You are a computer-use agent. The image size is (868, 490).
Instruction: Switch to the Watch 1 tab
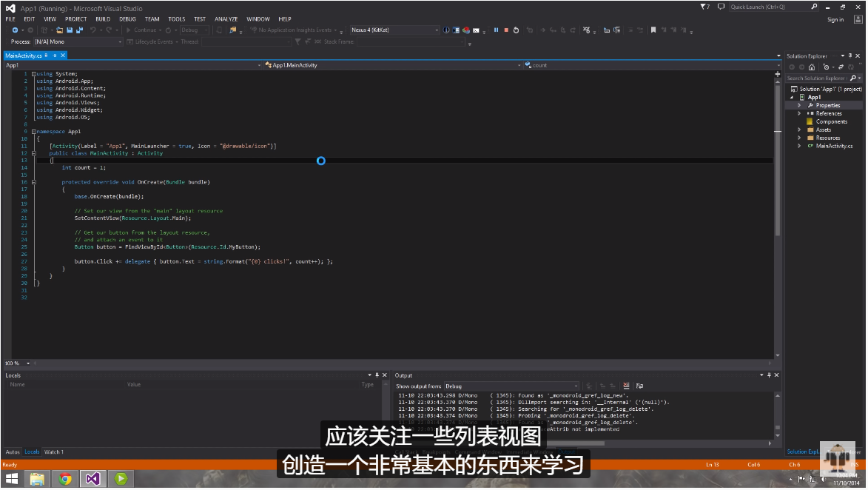click(54, 452)
